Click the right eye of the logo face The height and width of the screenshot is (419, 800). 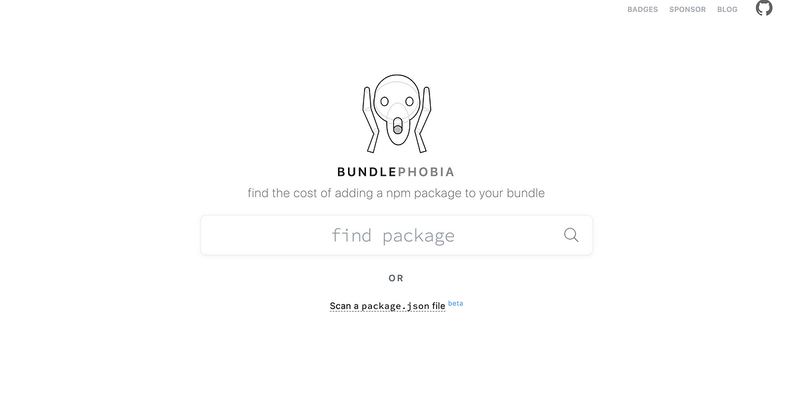[x=409, y=102]
